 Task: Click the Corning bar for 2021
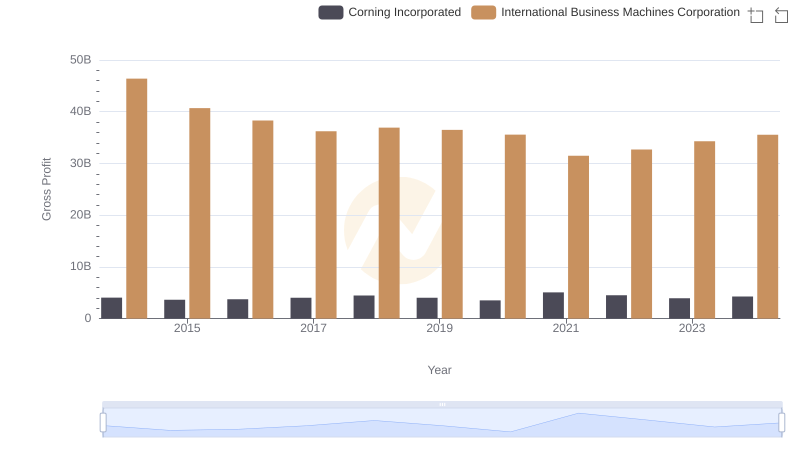tap(554, 305)
